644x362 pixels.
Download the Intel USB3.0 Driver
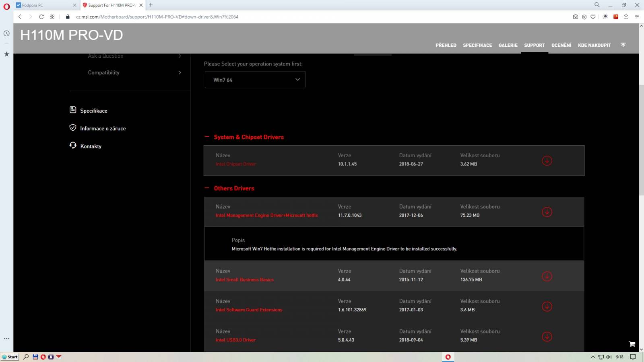547,337
